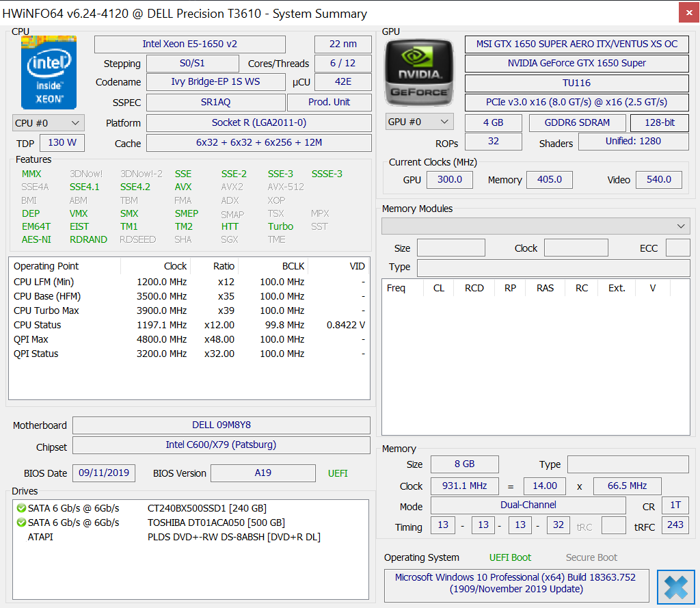Click the Microsoft Windows 10 Professional OS field
700x608 pixels.
517,585
